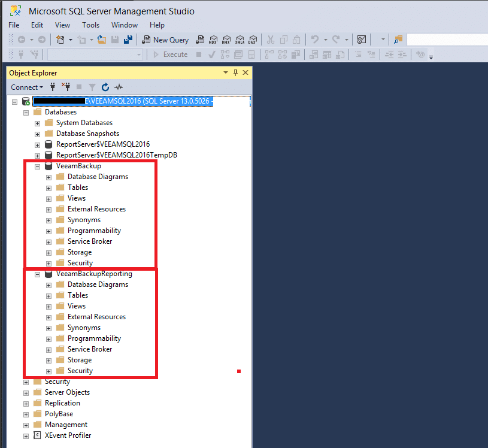Expand Database Diagrams under VeeamBackupReporting
This screenshot has width=488, height=448.
pos(49,285)
